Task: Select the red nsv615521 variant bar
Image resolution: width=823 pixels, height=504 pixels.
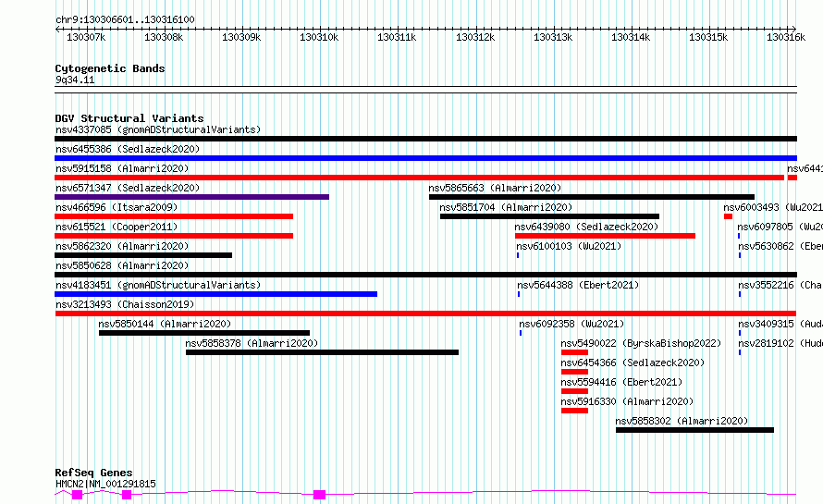Action: [x=174, y=236]
